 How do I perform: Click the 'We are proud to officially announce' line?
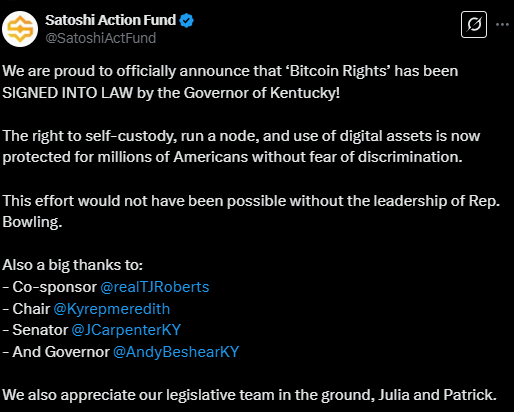230,71
